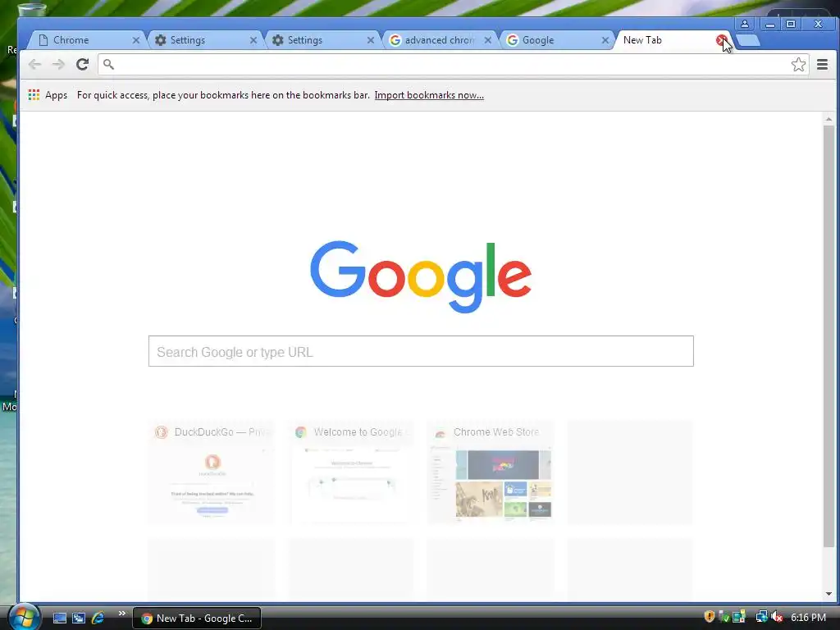840x630 pixels.
Task: Open the Windows Start menu
Action: [24, 617]
